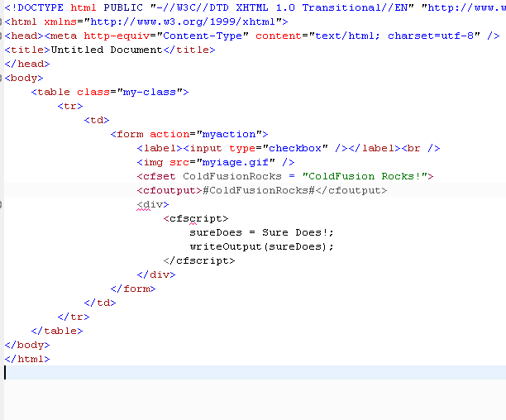Click the opening <head> tag
This screenshot has width=506, height=420.
click(x=24, y=36)
